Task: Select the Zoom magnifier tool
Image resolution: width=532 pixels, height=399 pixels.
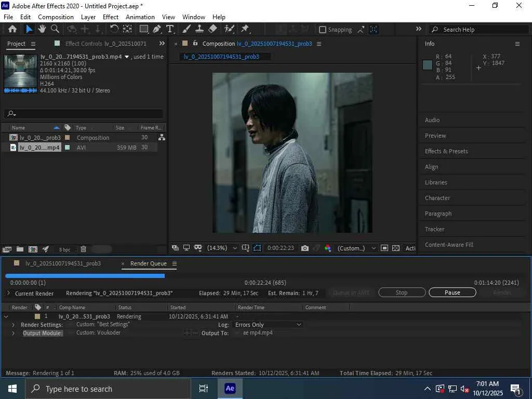Action: click(x=55, y=30)
